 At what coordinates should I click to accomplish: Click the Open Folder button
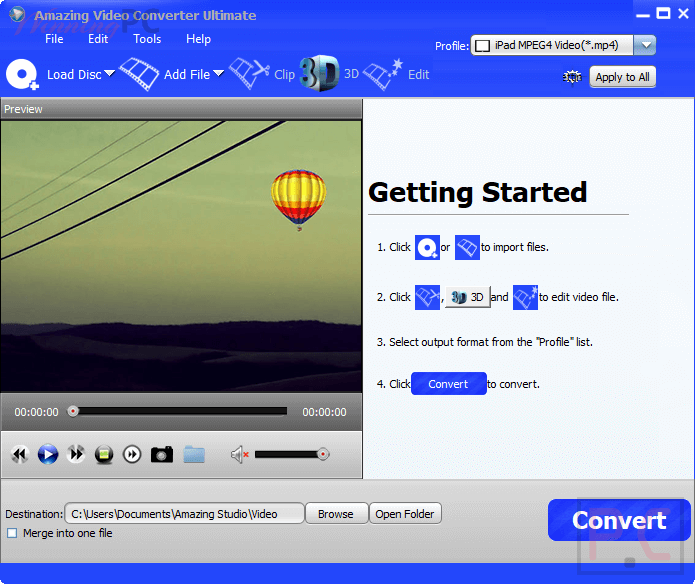pyautogui.click(x=405, y=514)
